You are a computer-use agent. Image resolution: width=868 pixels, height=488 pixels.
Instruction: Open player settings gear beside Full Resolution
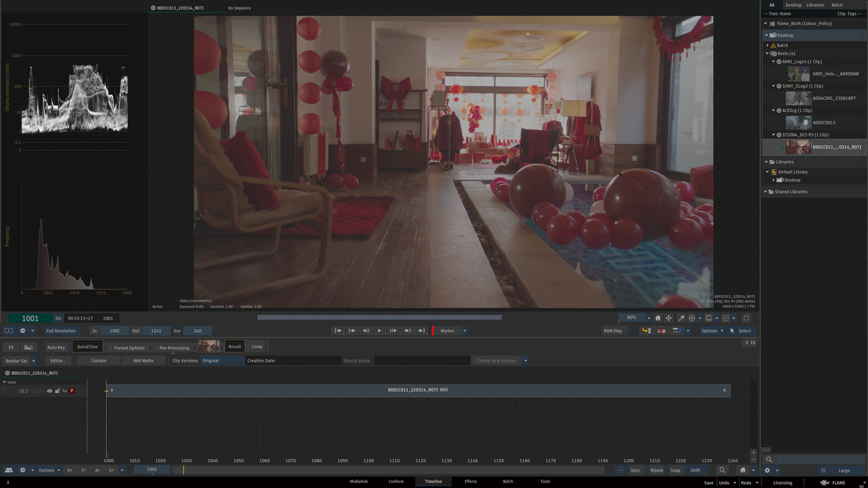[x=23, y=331]
